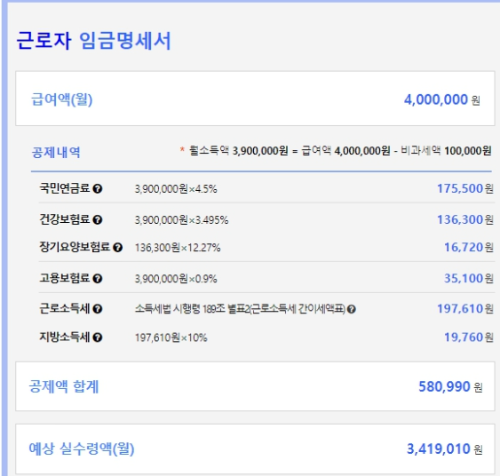Select the 공제액 합계 label
The height and width of the screenshot is (476, 500).
(x=64, y=387)
